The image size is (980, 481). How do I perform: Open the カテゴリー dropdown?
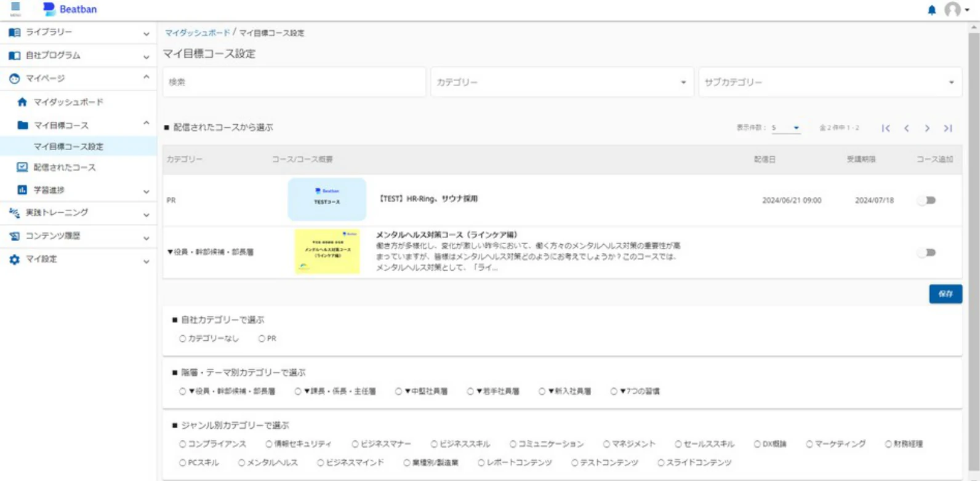562,82
